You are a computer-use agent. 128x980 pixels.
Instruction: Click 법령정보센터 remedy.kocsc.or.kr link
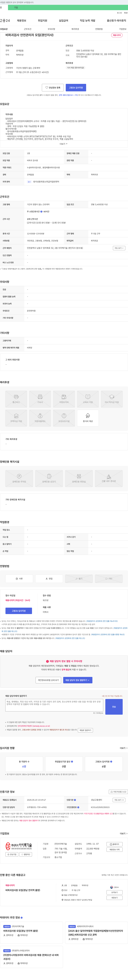pyautogui.click(x=34, y=726)
